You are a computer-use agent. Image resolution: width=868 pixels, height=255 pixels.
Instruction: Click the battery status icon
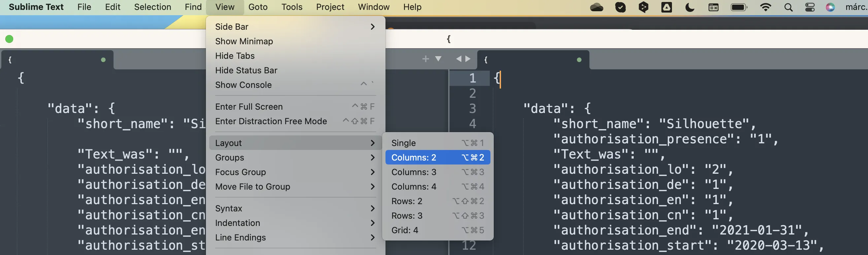(x=739, y=7)
